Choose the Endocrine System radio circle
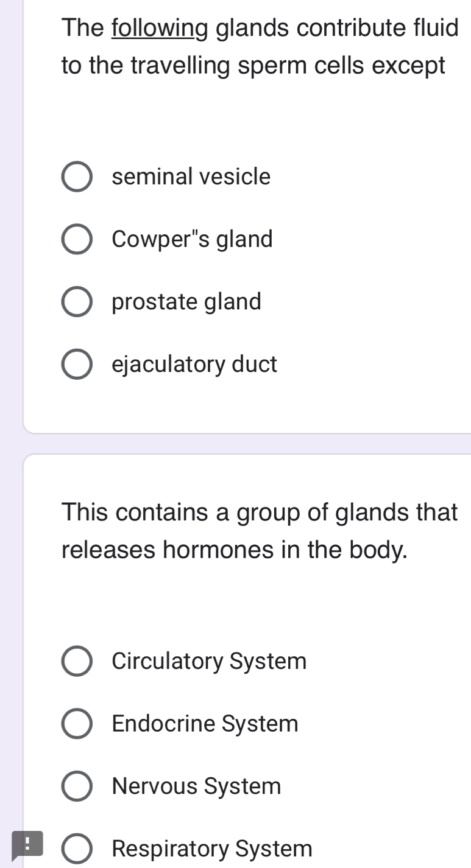The width and height of the screenshot is (471, 868). click(x=77, y=724)
